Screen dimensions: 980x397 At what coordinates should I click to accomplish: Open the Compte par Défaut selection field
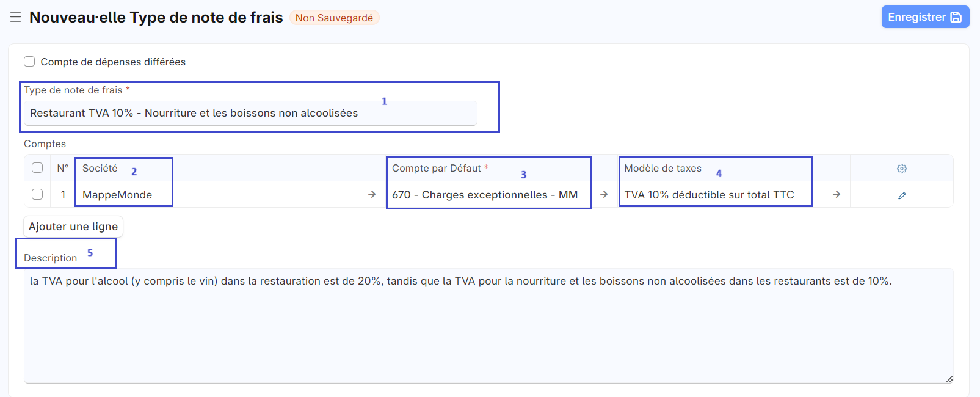[488, 194]
